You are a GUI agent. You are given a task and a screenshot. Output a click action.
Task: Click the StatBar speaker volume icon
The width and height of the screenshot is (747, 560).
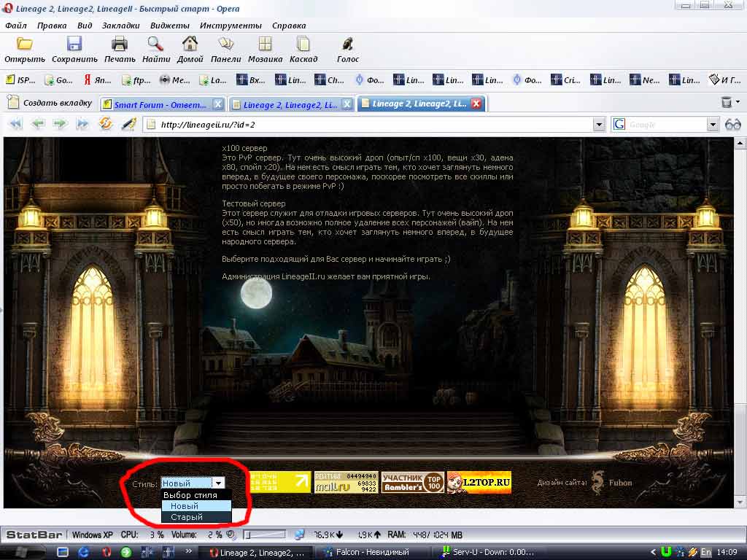coord(231,534)
